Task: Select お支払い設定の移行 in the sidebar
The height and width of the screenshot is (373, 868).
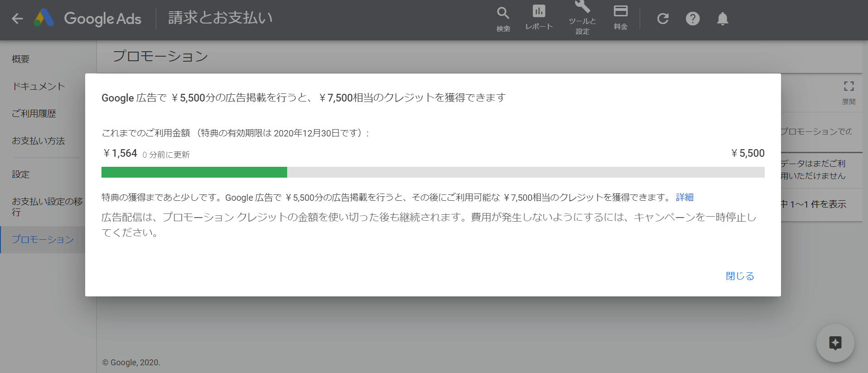Action: pyautogui.click(x=47, y=207)
